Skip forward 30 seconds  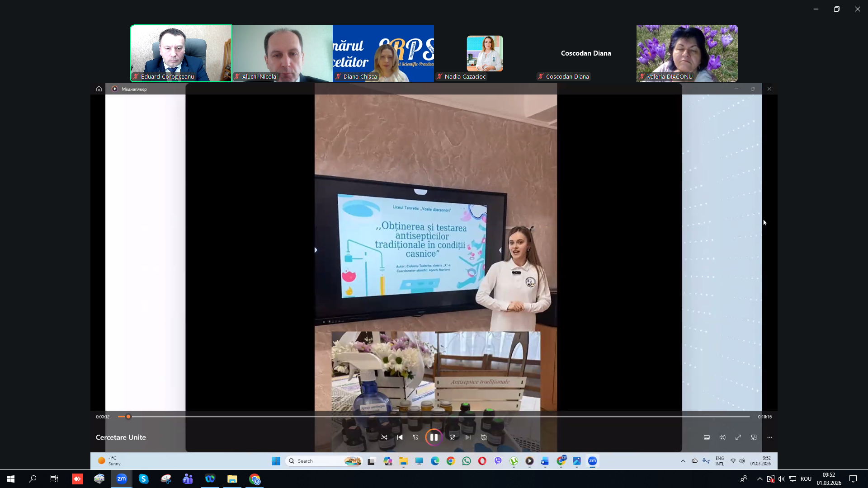pos(452,437)
